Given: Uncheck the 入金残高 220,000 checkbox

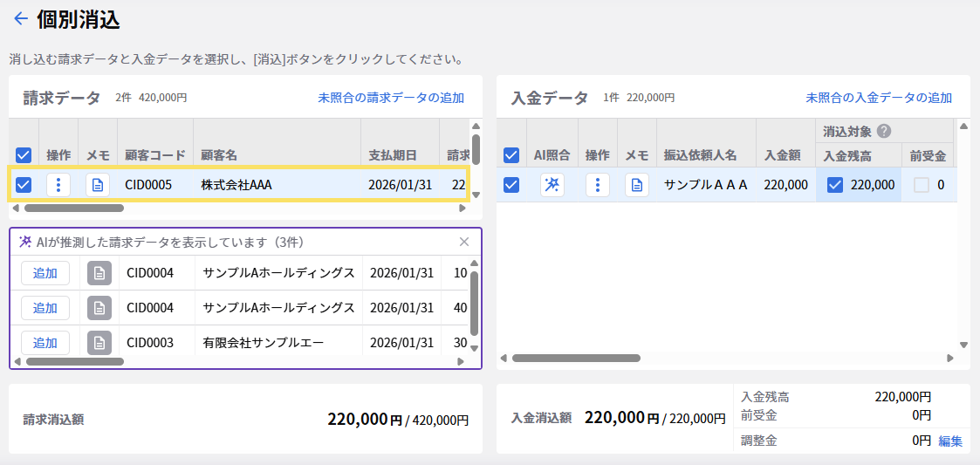Looking at the screenshot, I should click(835, 185).
